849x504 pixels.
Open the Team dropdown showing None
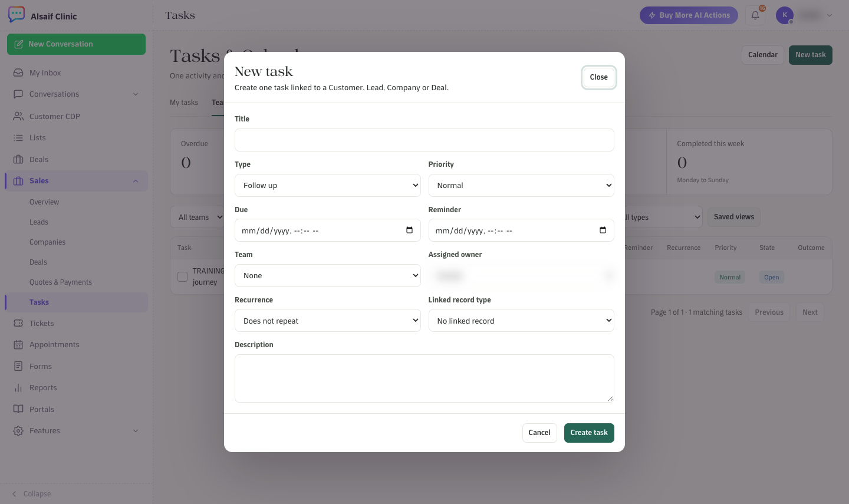point(328,275)
